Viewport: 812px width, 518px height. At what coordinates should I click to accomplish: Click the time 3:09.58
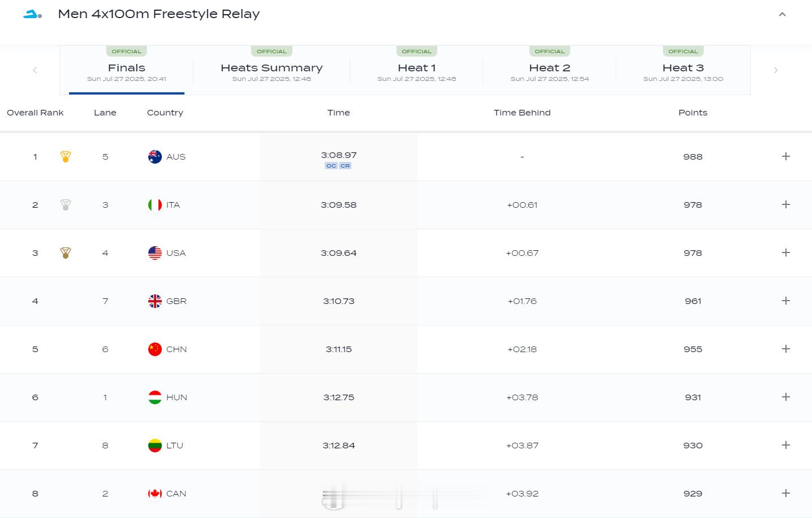click(338, 205)
